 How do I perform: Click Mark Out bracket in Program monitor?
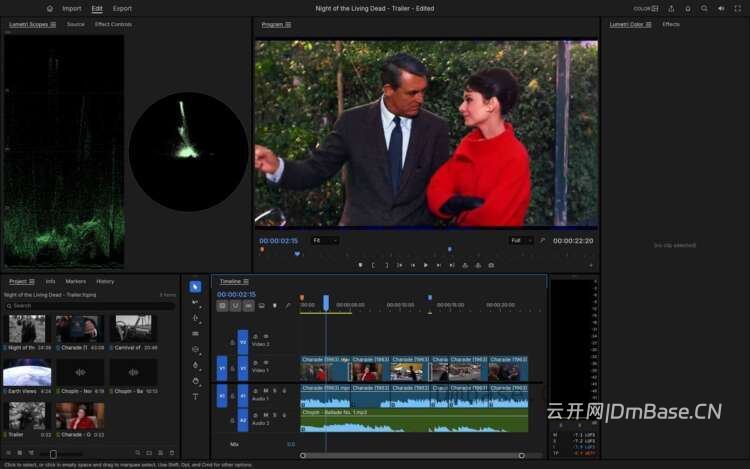tap(386, 265)
